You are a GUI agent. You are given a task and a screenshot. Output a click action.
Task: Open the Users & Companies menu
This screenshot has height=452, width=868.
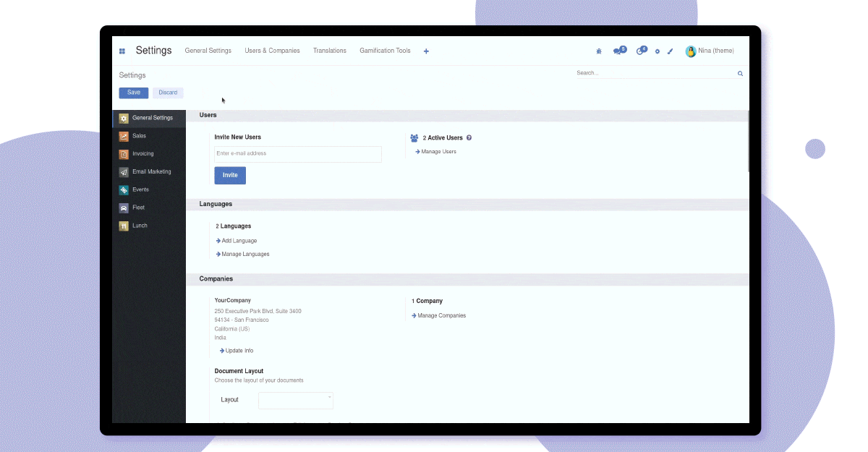coord(272,51)
